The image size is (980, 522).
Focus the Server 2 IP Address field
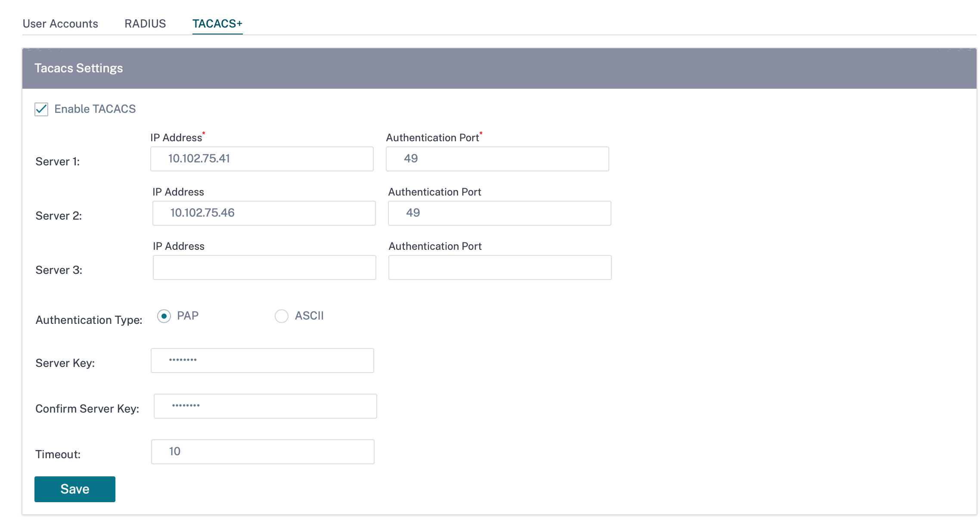pos(264,213)
